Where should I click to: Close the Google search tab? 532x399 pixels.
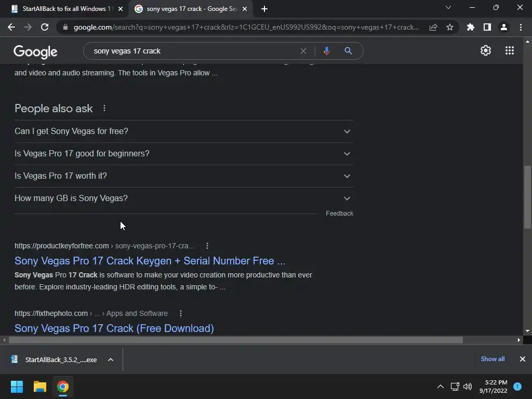pyautogui.click(x=244, y=9)
